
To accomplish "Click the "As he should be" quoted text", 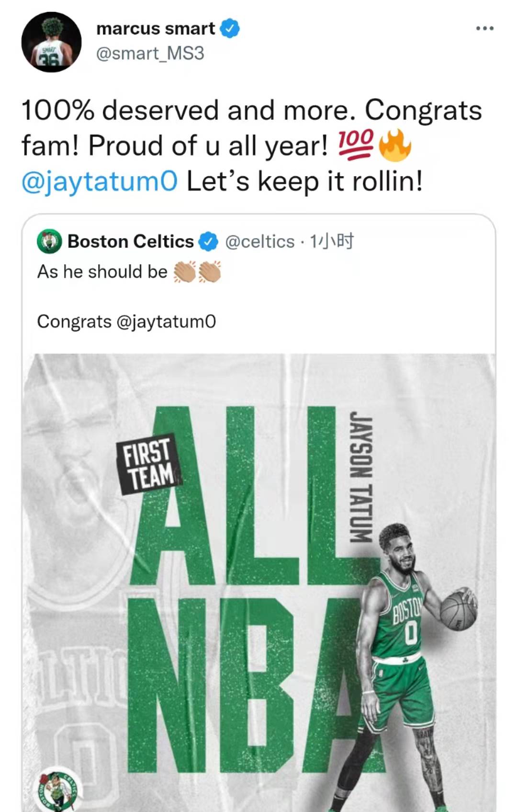I will pos(102,272).
